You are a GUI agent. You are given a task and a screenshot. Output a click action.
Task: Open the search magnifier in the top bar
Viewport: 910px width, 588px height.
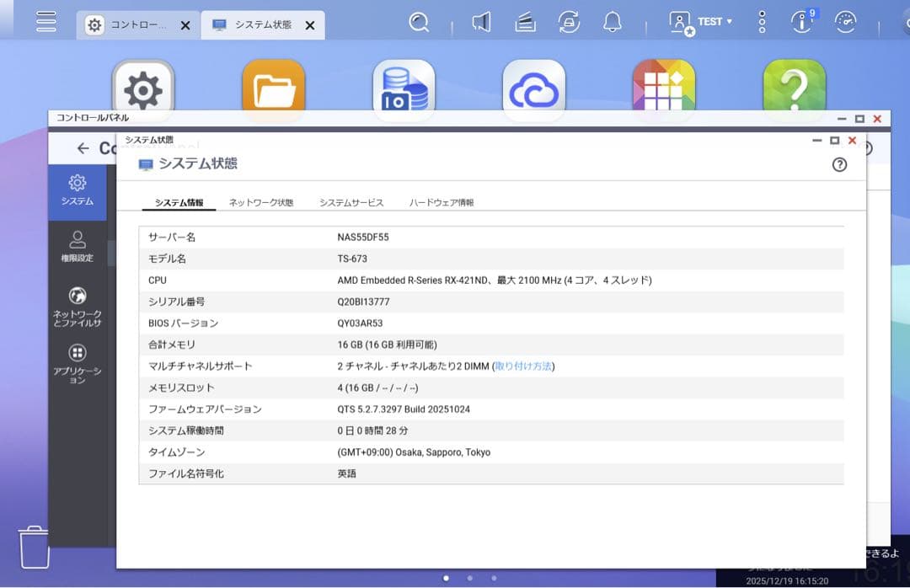(x=419, y=21)
